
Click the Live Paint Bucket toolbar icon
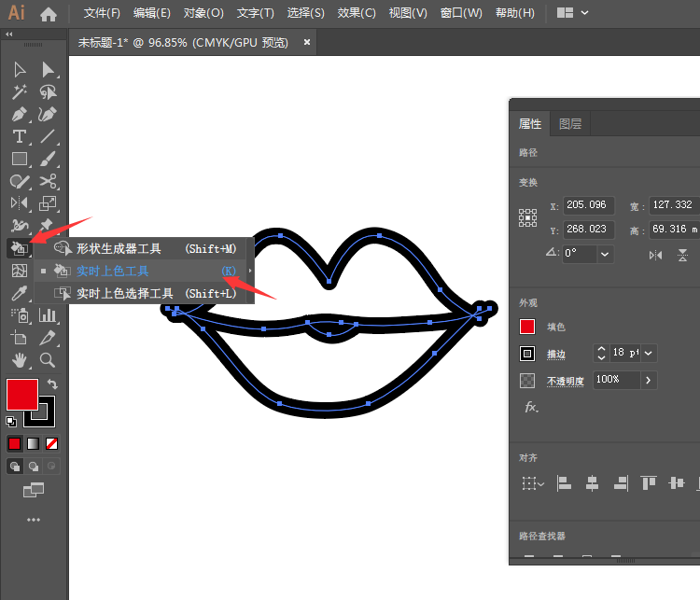click(x=20, y=248)
